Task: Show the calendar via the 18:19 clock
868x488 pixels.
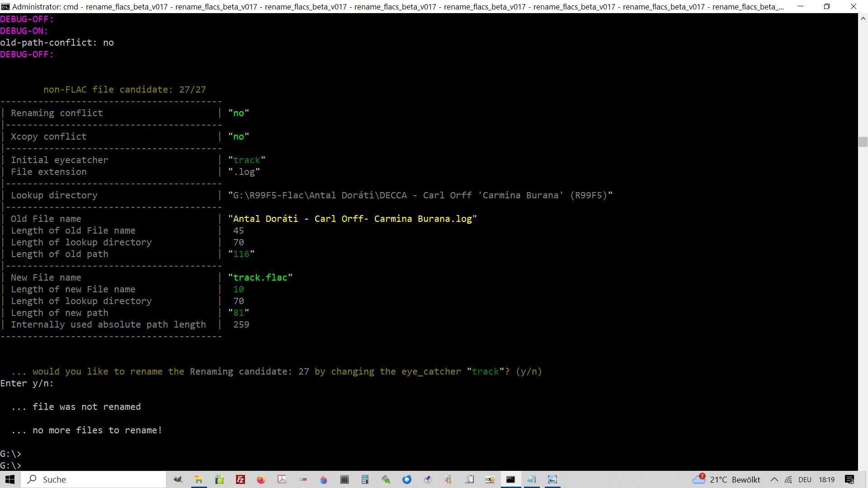Action: point(826,479)
